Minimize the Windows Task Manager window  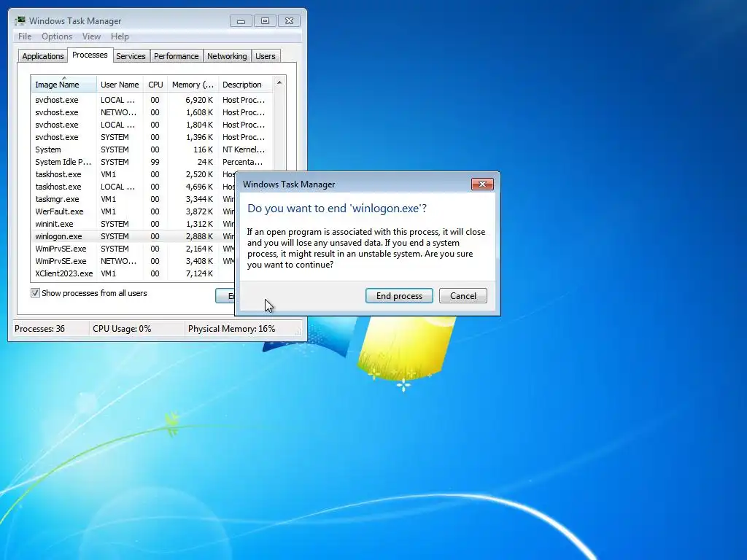241,21
